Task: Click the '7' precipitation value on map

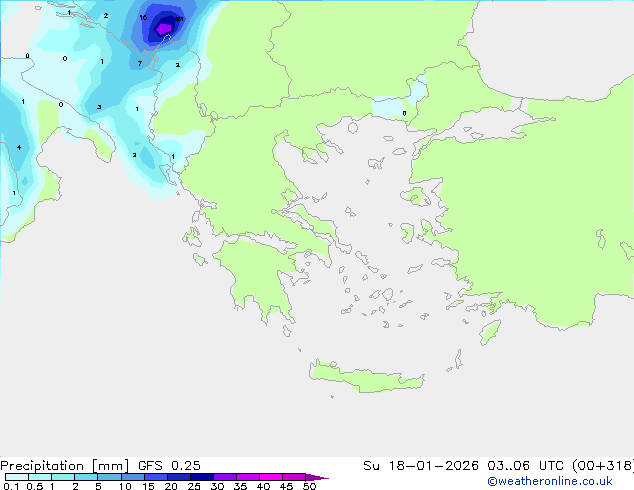Action: tap(139, 63)
